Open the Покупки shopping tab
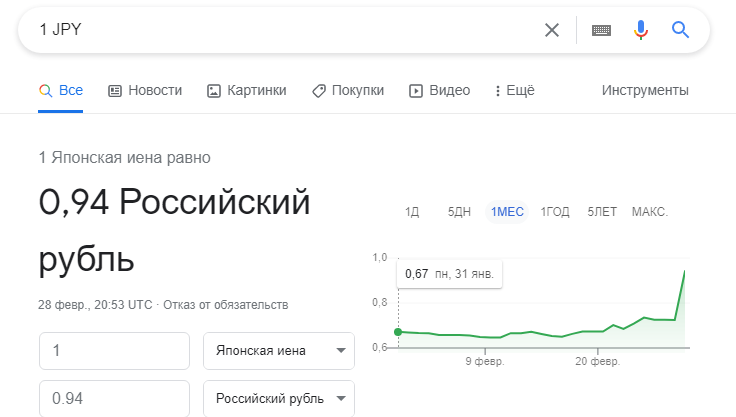Viewport: 736px width, 417px height. 348,90
